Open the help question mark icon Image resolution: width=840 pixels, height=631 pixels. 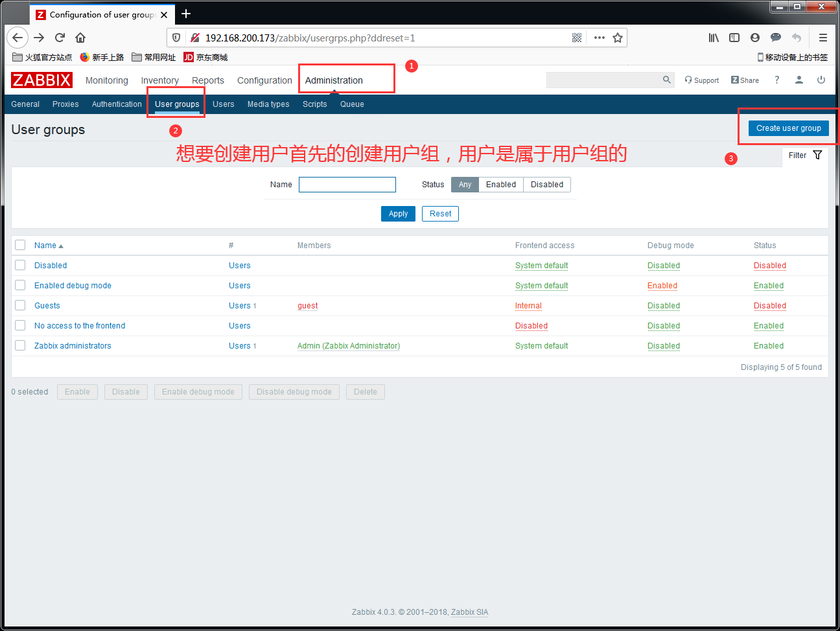pos(776,80)
